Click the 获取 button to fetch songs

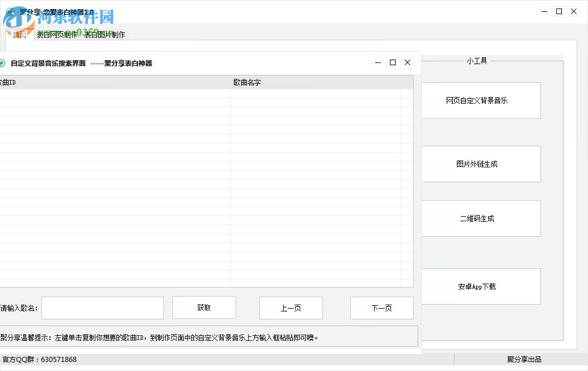(204, 307)
